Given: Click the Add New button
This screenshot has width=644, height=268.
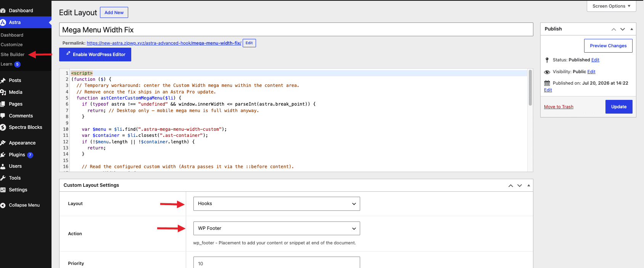Looking at the screenshot, I should tap(114, 13).
